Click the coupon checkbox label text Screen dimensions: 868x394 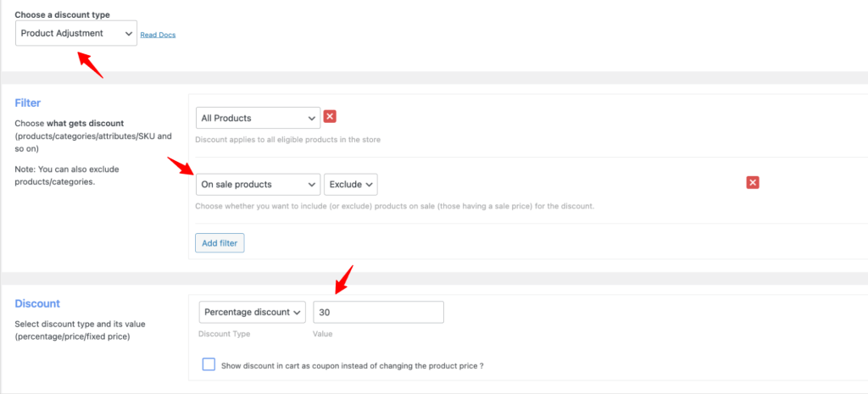click(352, 366)
